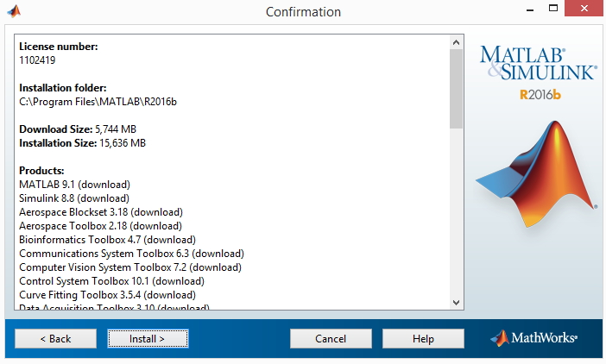Go back with the Back button

[55, 338]
